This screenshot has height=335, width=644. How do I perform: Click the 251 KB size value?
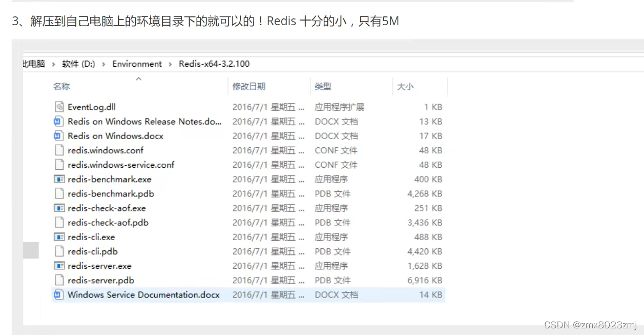coord(428,208)
